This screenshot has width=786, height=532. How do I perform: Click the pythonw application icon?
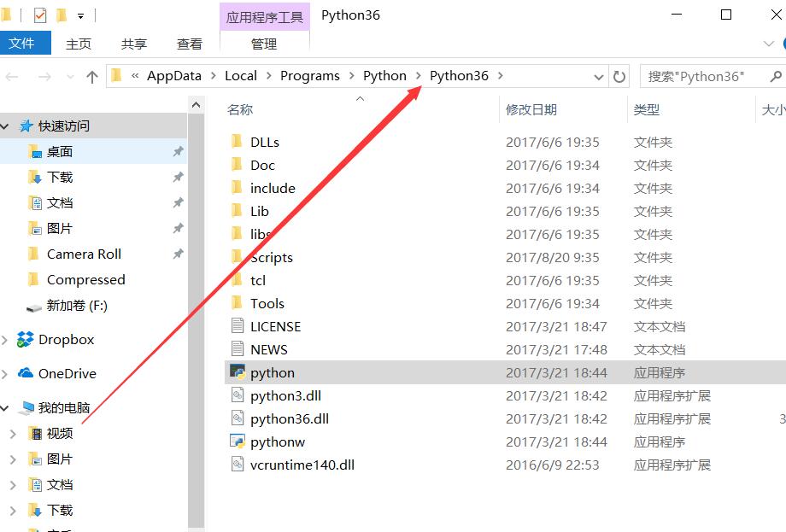point(238,441)
